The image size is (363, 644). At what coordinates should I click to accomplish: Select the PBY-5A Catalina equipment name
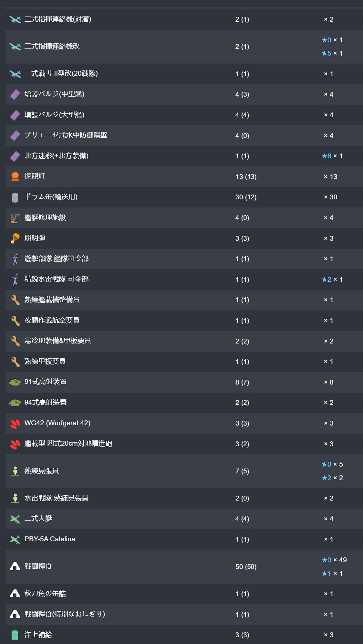(50, 539)
